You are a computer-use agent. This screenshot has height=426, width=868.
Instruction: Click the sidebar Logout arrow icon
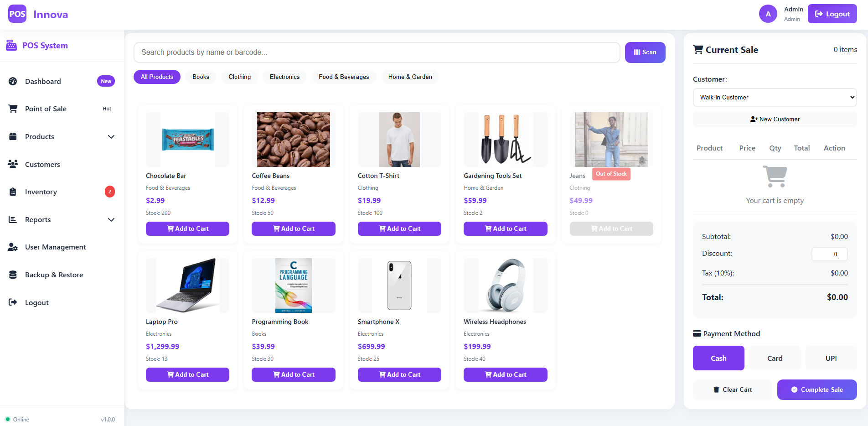[x=13, y=302]
